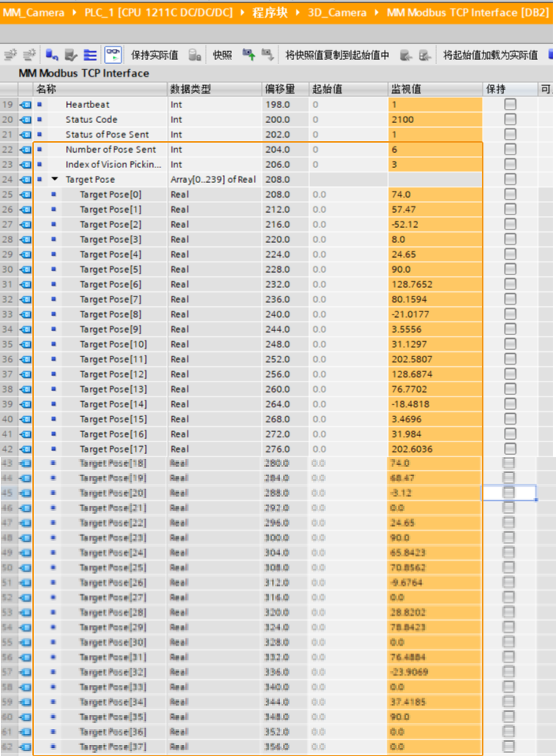The height and width of the screenshot is (756, 556).
Task: Check the retain box for Target Pose[8]
Action: click(x=510, y=314)
